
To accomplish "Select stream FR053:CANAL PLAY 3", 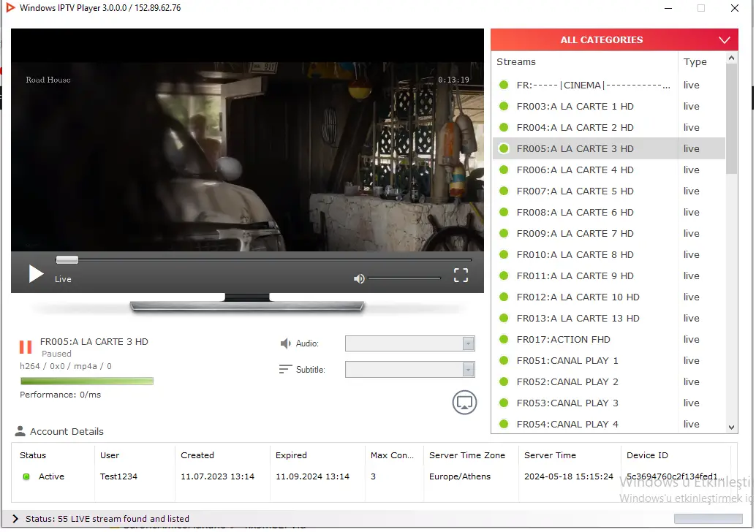I will pyautogui.click(x=610, y=403).
